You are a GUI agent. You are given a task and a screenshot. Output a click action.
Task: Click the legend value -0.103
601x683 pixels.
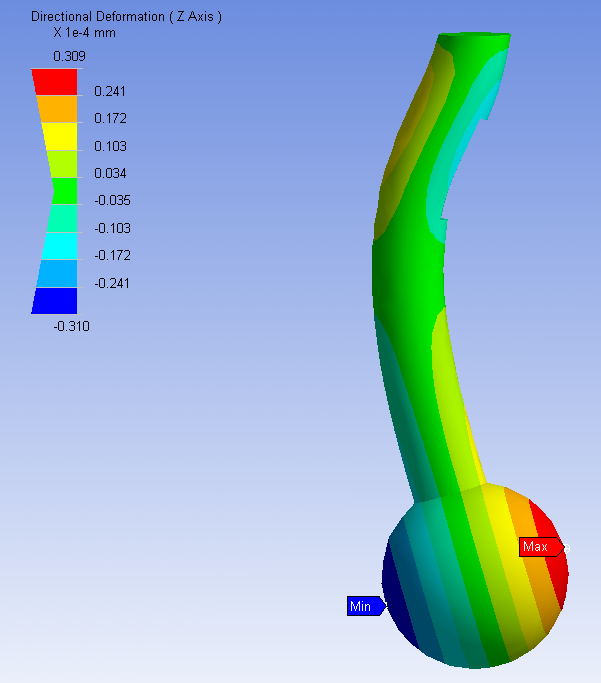112,228
